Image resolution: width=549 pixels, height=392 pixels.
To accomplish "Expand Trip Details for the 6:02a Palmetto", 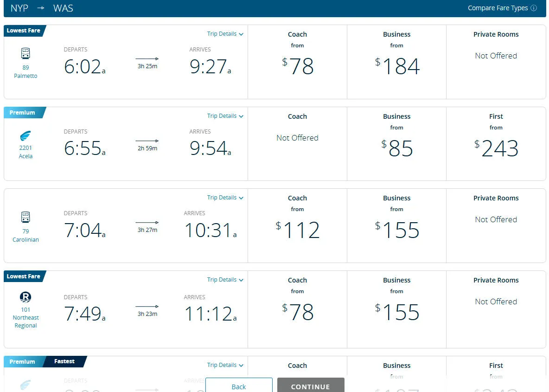I will [225, 34].
